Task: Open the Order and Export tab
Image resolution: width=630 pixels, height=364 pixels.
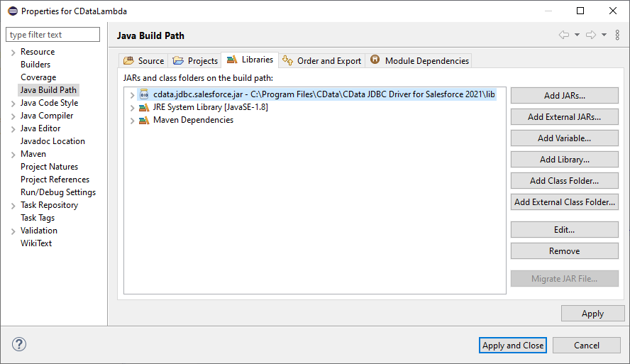Action: pyautogui.click(x=321, y=61)
